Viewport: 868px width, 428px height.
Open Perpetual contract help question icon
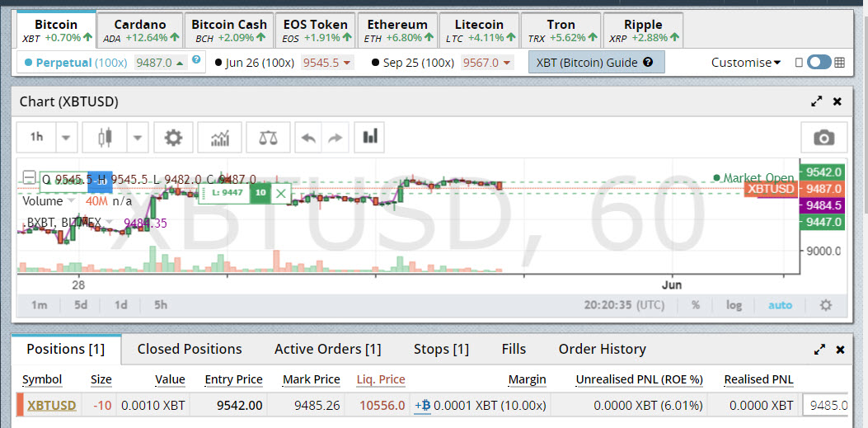click(196, 59)
